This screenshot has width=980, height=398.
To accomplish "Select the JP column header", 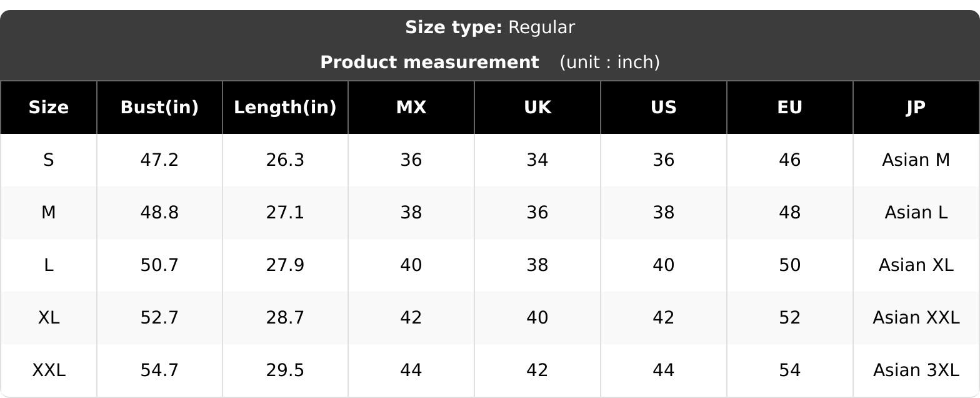I will [916, 108].
